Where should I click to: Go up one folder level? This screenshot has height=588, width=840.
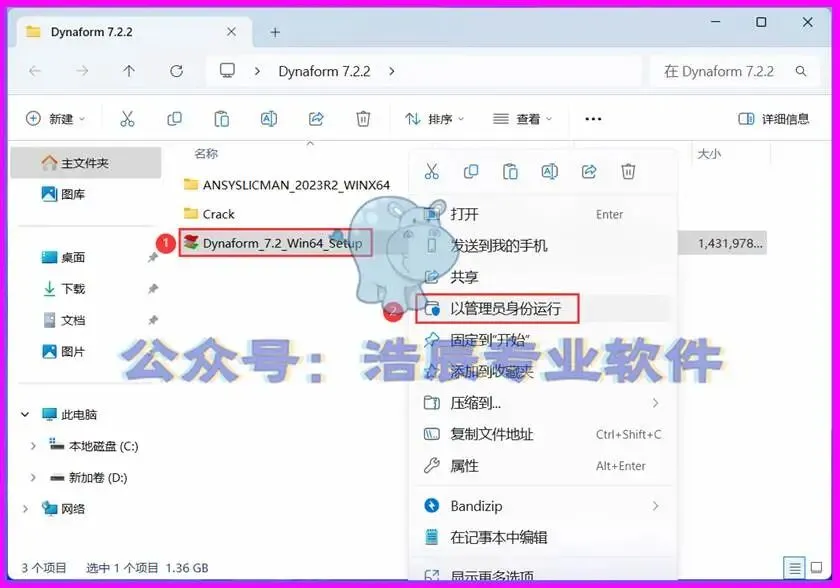129,71
